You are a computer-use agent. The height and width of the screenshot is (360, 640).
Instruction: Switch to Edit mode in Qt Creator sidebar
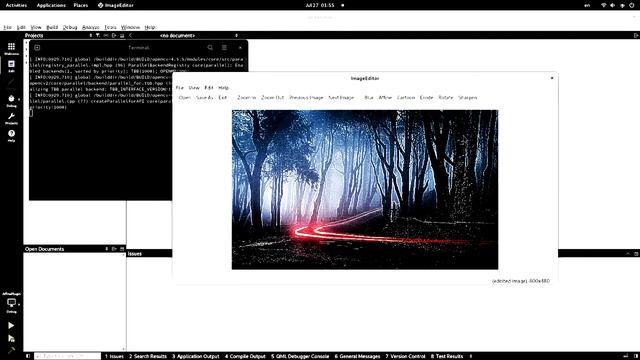(x=11, y=66)
